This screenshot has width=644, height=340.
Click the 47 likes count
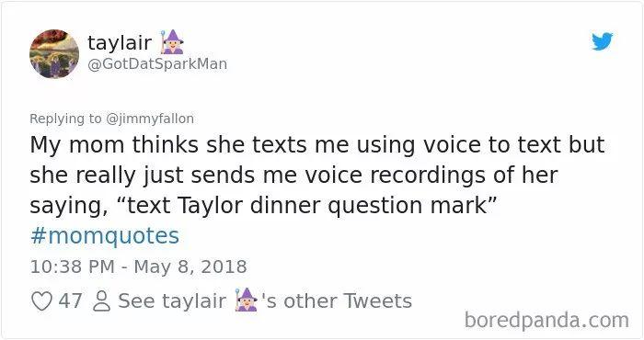(70, 301)
